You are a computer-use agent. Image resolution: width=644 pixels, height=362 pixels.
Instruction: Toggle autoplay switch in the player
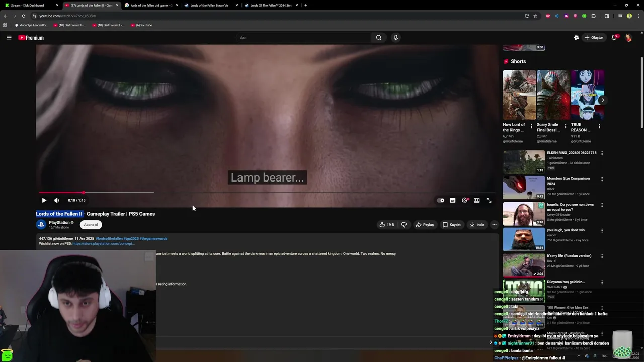(441, 200)
